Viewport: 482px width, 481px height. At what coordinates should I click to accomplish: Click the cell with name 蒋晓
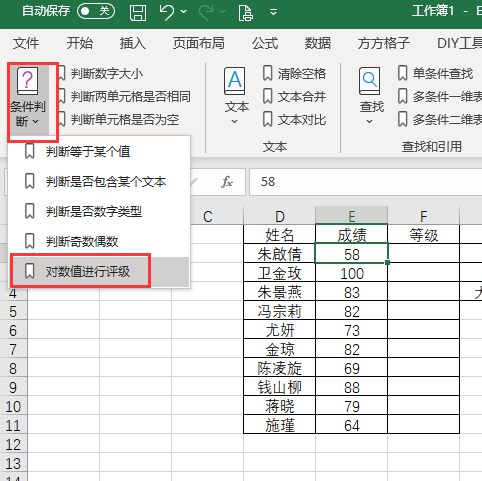280,406
